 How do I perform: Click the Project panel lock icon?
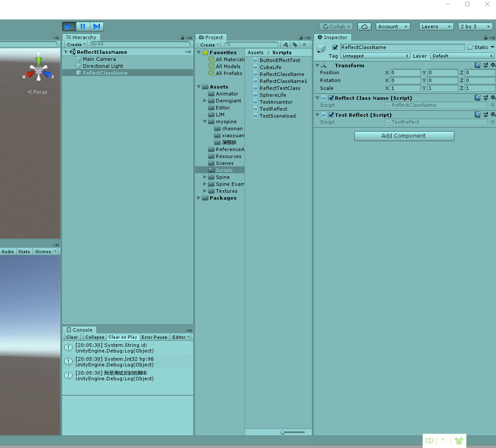(301, 38)
